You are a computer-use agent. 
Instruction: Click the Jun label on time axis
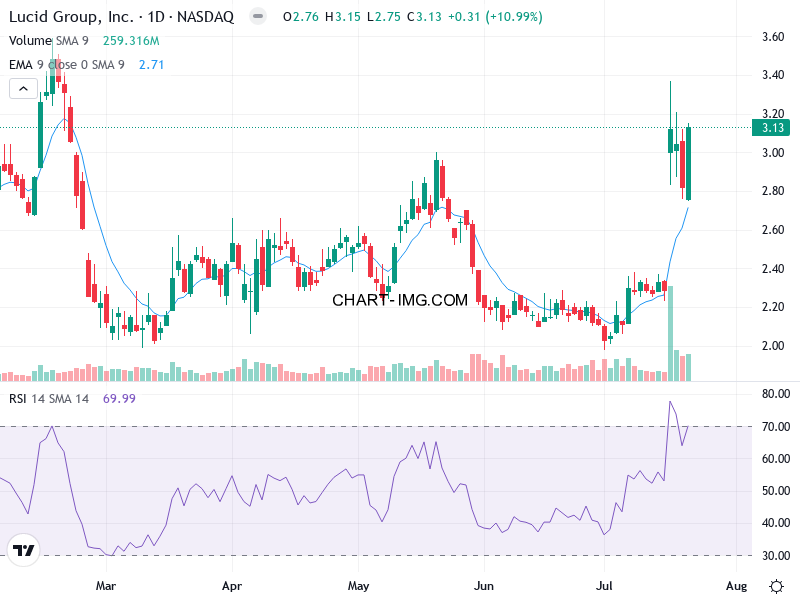[484, 586]
